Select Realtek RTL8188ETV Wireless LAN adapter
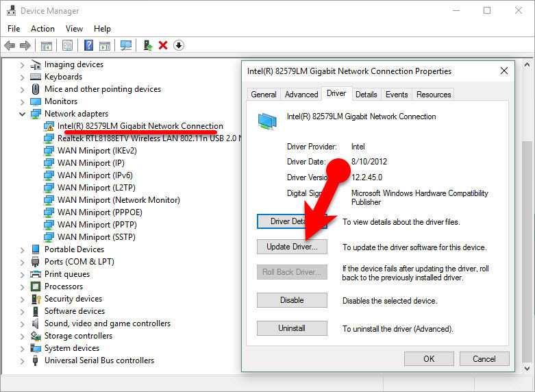The image size is (535, 392). coord(149,138)
